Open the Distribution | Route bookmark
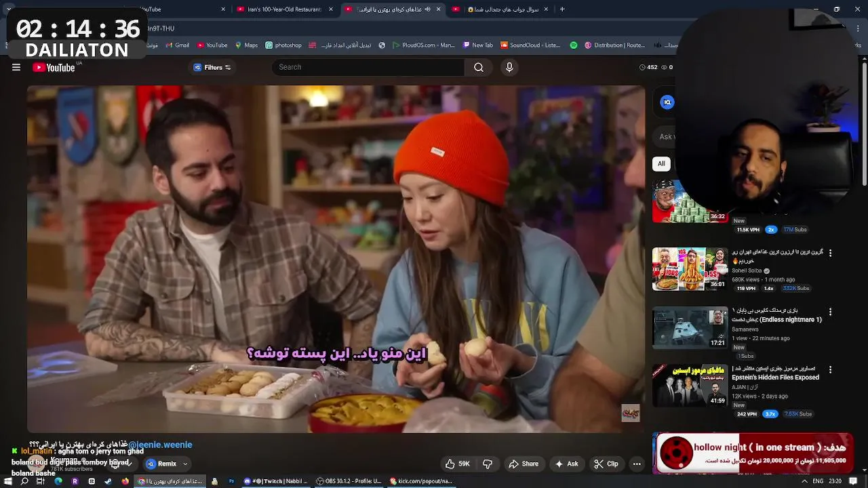868x488 pixels. [x=615, y=45]
